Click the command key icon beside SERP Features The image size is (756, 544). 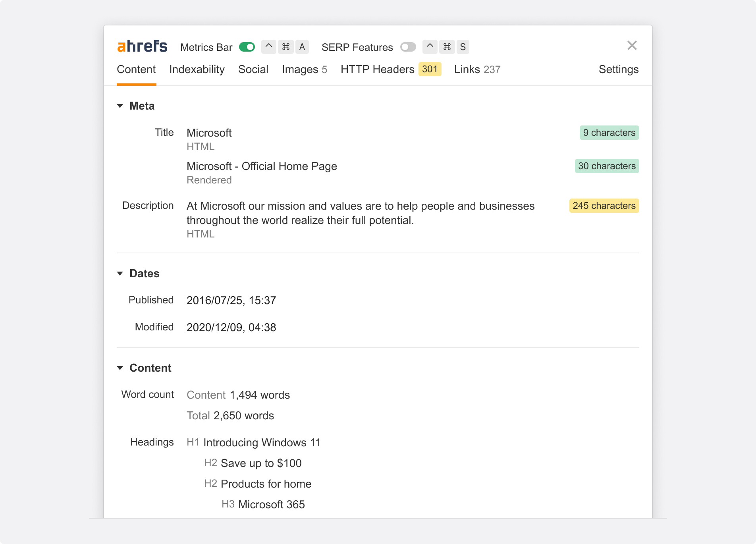pos(447,47)
